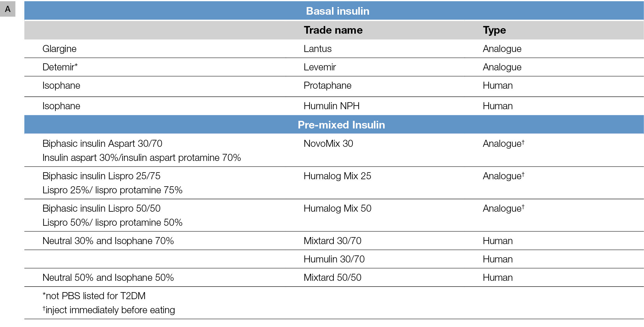This screenshot has width=644, height=327.
Task: Click the 'NovoMix 30' trade name
Action: pos(328,144)
